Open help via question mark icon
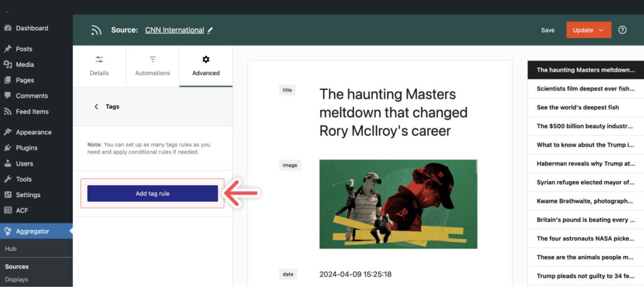 [x=622, y=30]
